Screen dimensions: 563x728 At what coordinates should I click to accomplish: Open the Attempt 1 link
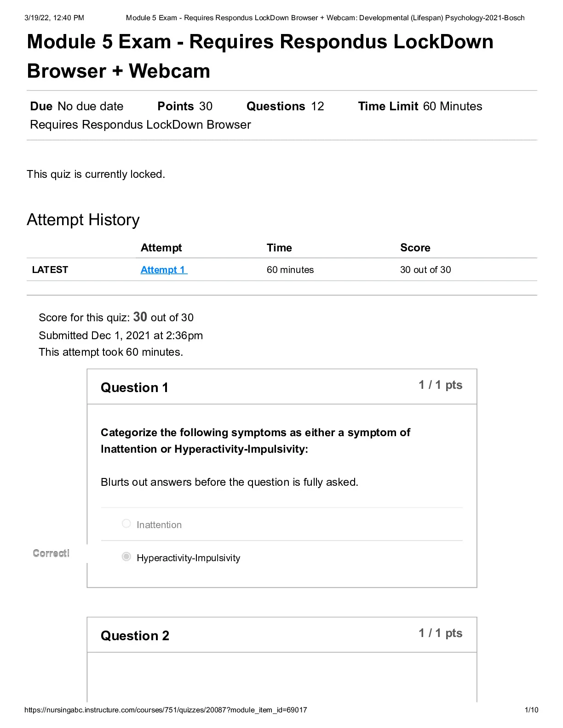[164, 270]
